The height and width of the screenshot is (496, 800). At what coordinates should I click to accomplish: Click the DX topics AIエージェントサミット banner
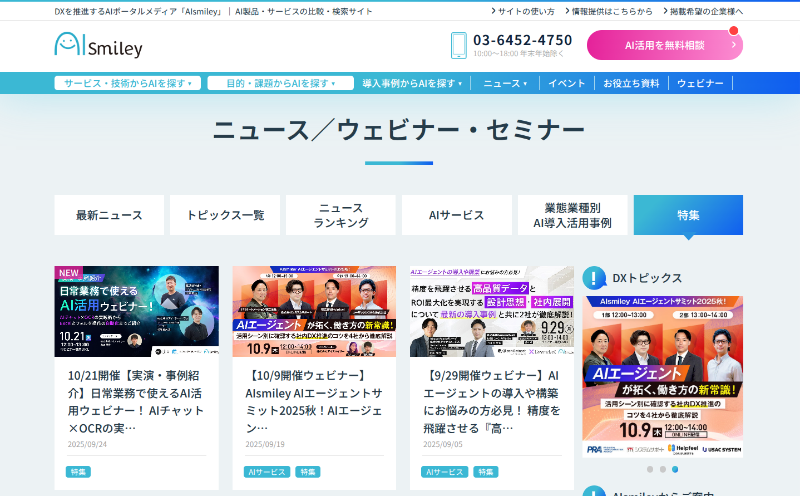pyautogui.click(x=663, y=377)
